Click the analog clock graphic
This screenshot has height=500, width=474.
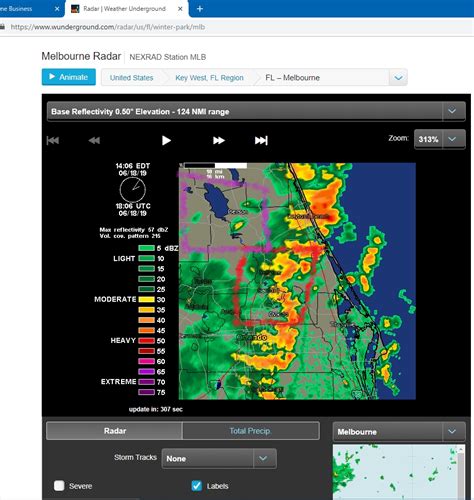(x=133, y=189)
